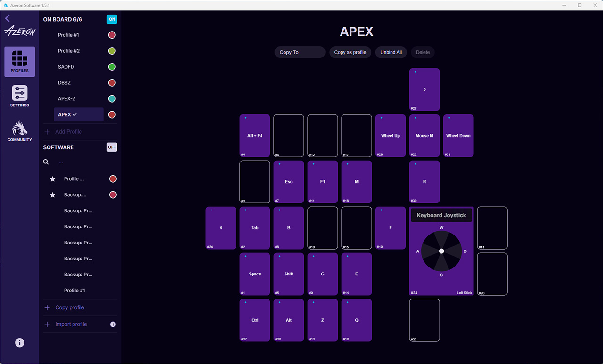Turn off the On Board ON switch
This screenshot has width=603, height=364.
[x=112, y=19]
